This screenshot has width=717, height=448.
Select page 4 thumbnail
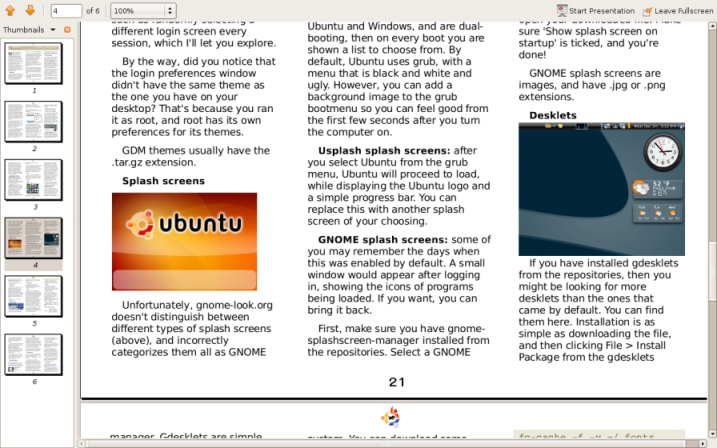coord(33,238)
